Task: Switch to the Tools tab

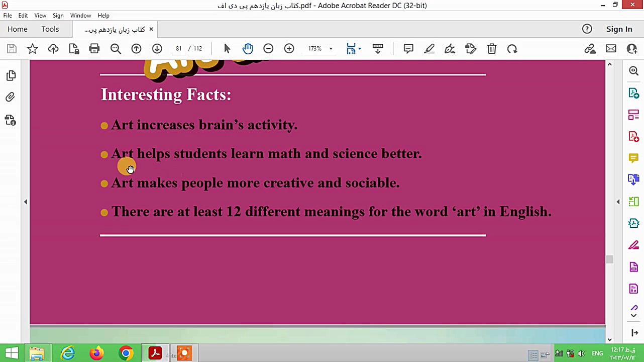Action: [x=50, y=29]
